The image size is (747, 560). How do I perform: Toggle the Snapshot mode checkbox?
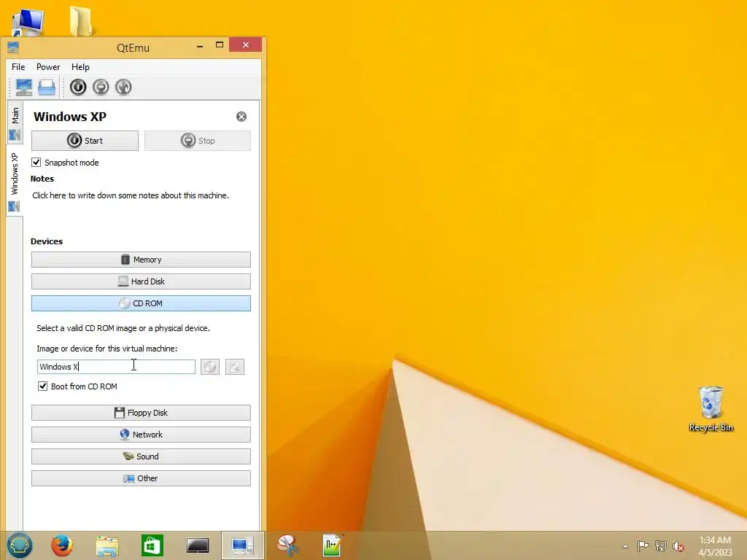36,163
